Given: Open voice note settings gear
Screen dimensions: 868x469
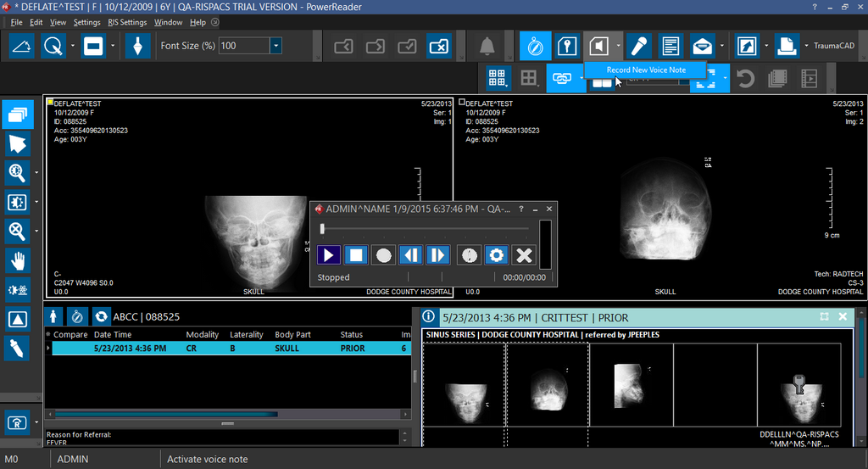Looking at the screenshot, I should [496, 254].
